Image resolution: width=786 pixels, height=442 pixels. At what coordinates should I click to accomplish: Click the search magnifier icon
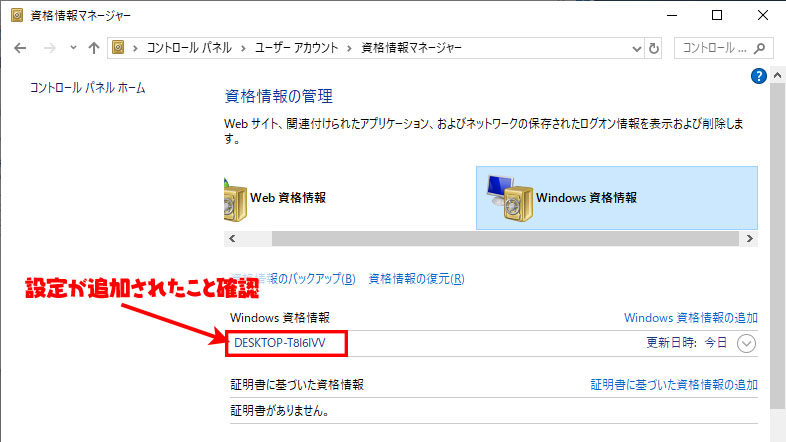760,48
